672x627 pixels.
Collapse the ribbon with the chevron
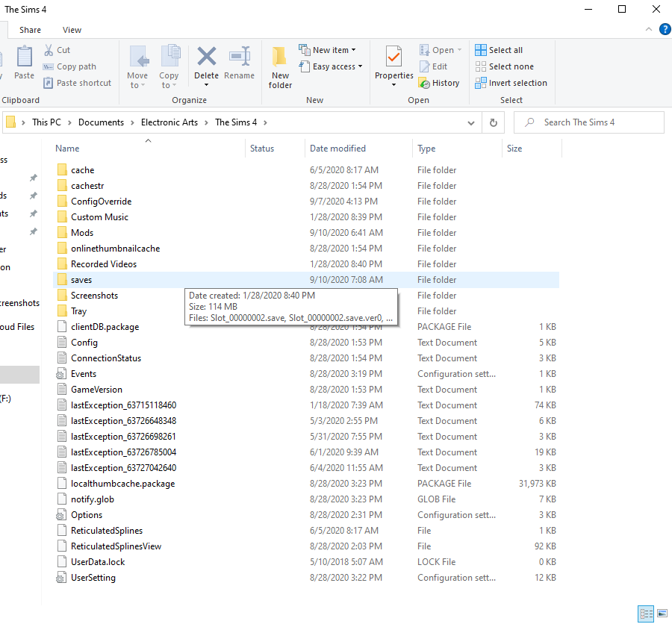(x=648, y=29)
